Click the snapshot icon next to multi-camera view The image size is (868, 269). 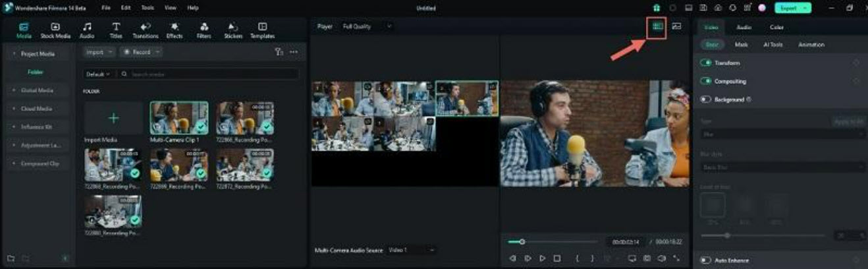coord(676,26)
